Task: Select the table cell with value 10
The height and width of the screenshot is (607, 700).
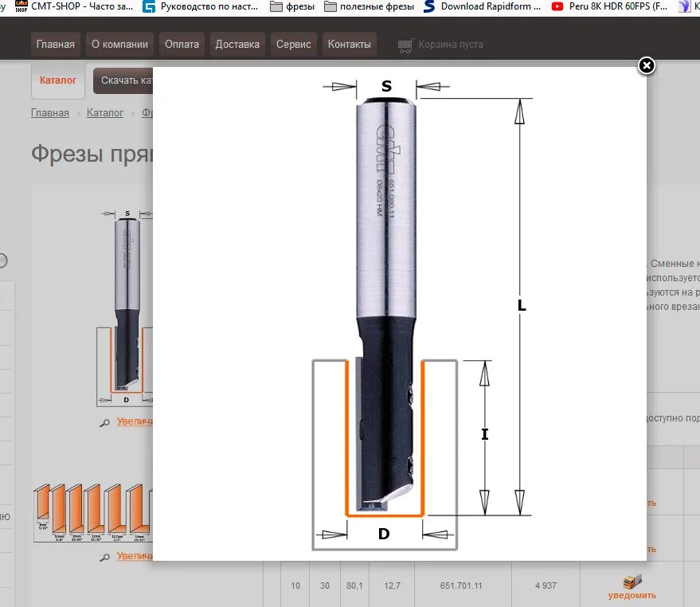Action: [295, 585]
